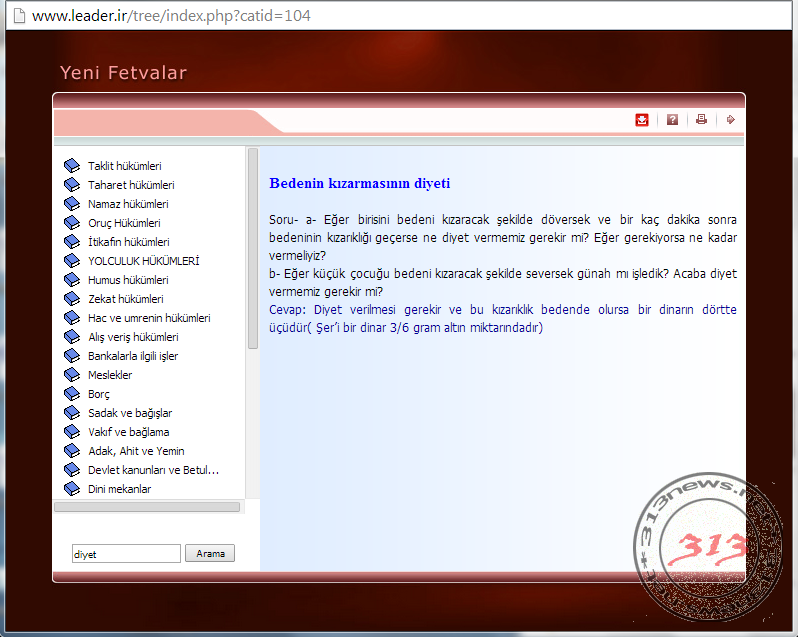Image resolution: width=798 pixels, height=637 pixels.
Task: Click the browser address bar URL
Action: tap(171, 16)
